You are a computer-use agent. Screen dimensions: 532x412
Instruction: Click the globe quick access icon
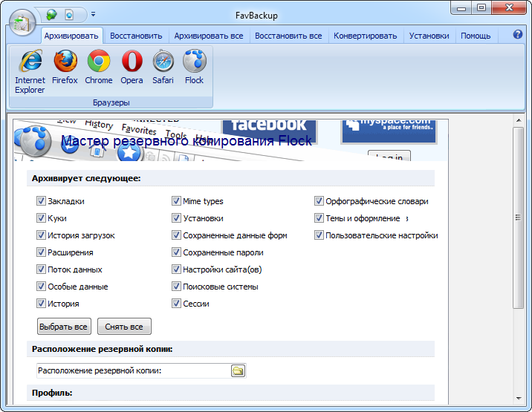(51, 15)
